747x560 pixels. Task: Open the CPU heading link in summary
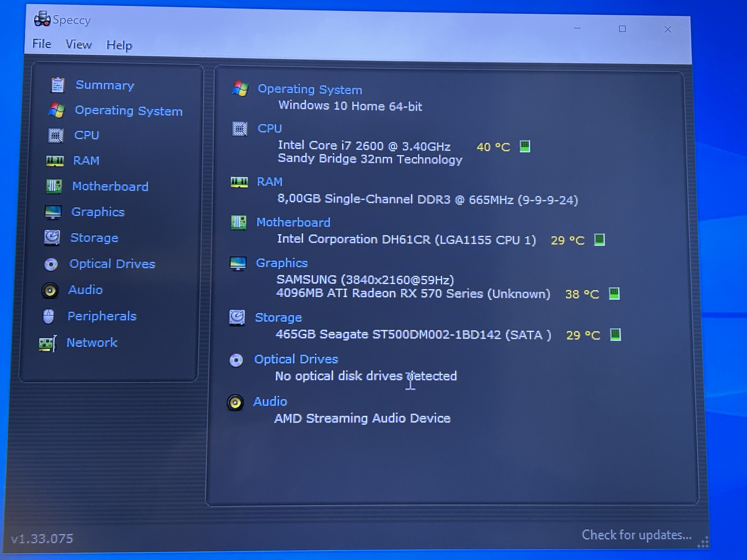click(270, 129)
